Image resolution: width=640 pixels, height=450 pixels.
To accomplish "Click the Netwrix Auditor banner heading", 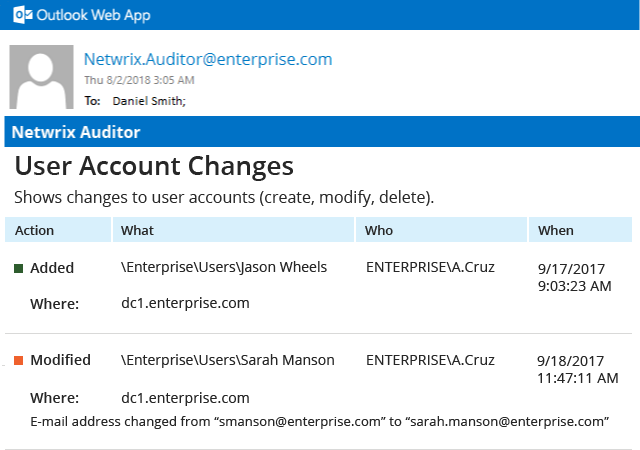I will 76,132.
